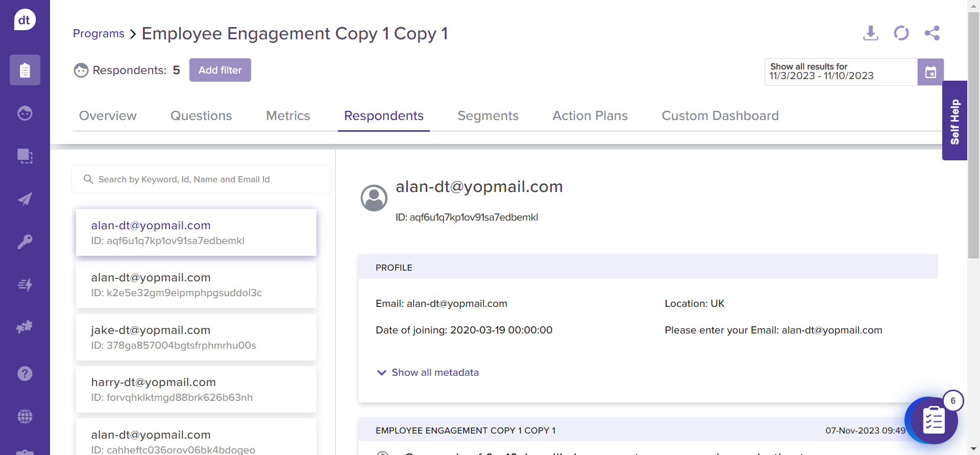Image resolution: width=980 pixels, height=455 pixels.
Task: Go back to Programs breadcrumb link
Action: point(99,34)
